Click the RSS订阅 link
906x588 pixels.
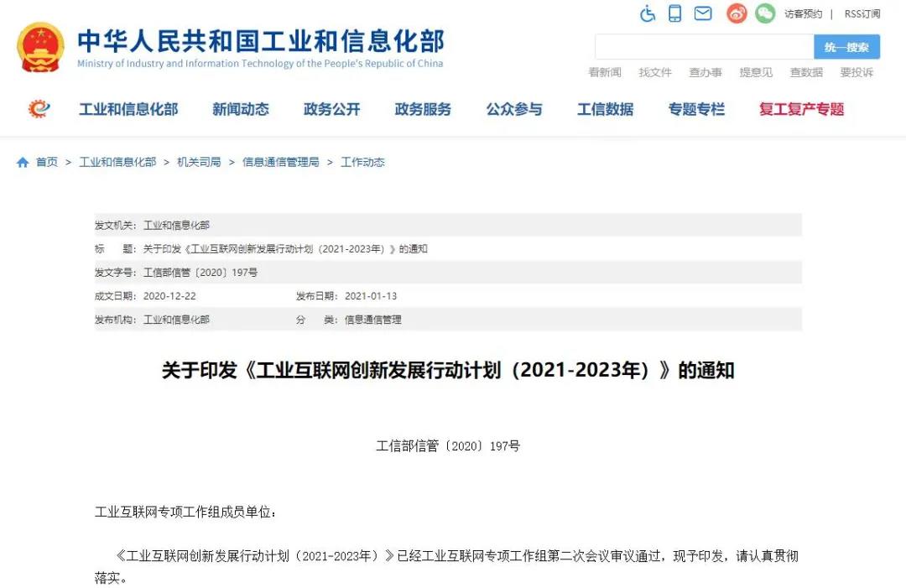pos(862,14)
